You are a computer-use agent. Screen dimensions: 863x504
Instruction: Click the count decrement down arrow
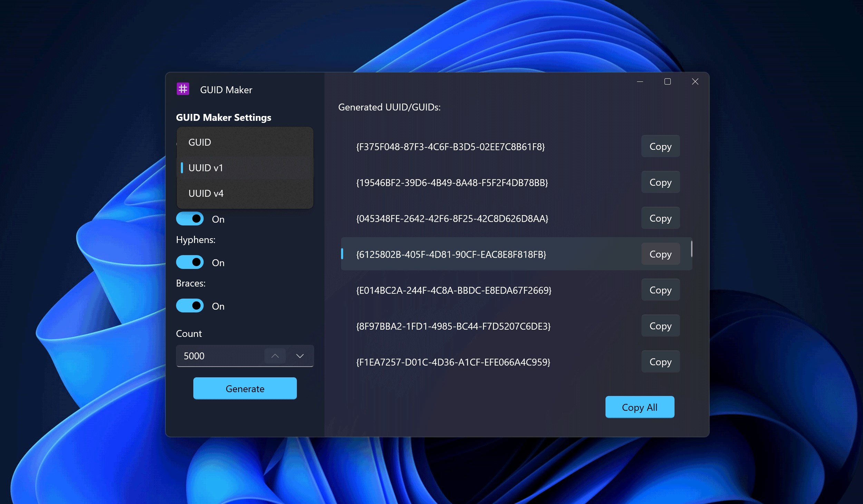coord(300,356)
